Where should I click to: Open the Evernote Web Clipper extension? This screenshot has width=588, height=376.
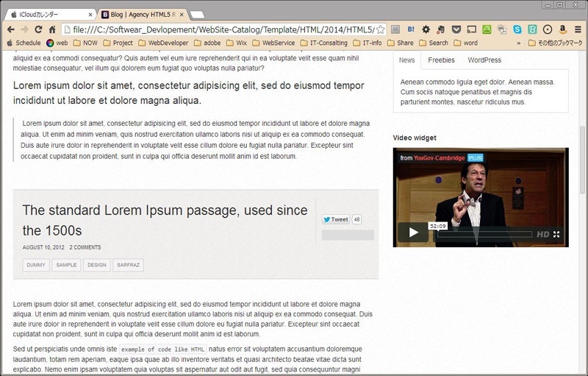[x=441, y=29]
